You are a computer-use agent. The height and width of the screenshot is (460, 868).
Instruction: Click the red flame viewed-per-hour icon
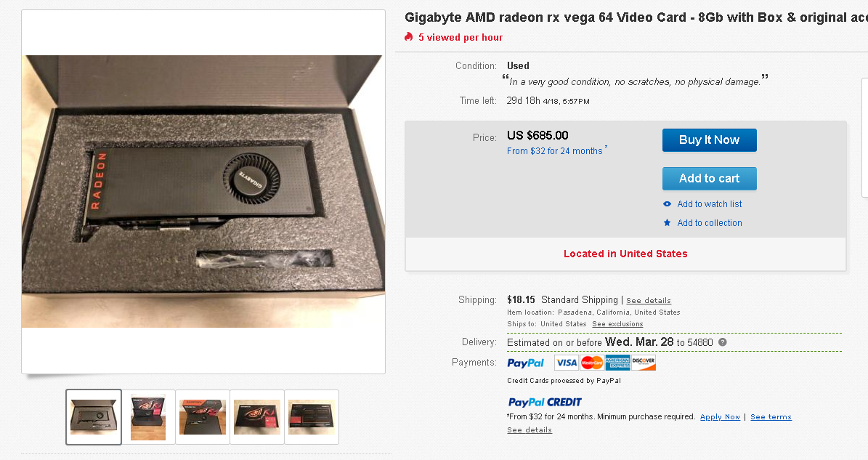408,37
